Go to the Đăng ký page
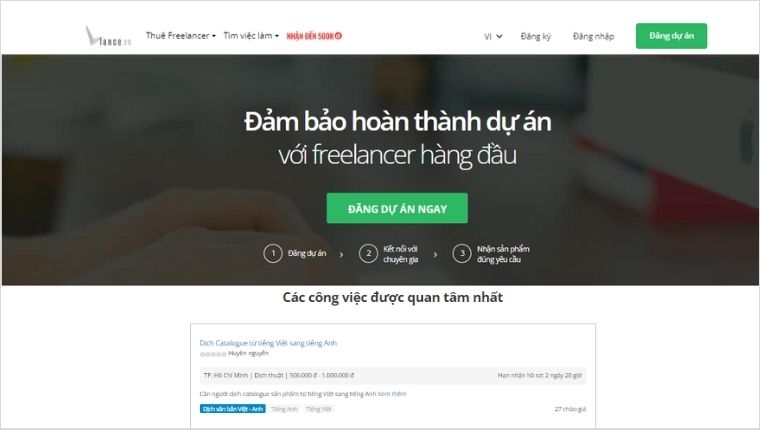The height and width of the screenshot is (430, 760). click(x=536, y=36)
